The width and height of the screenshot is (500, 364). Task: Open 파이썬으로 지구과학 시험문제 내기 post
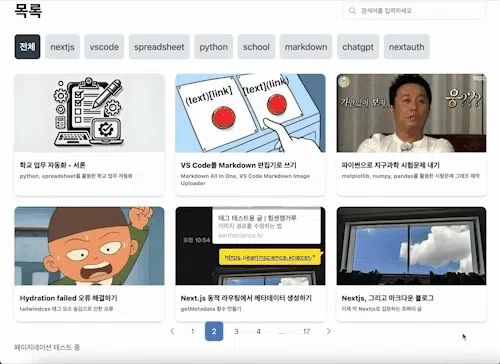coord(391,165)
